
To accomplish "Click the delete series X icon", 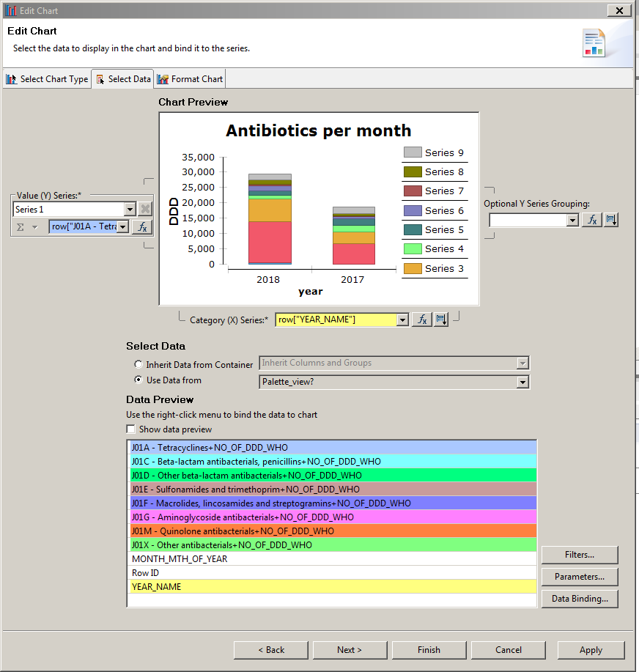I will (x=144, y=210).
